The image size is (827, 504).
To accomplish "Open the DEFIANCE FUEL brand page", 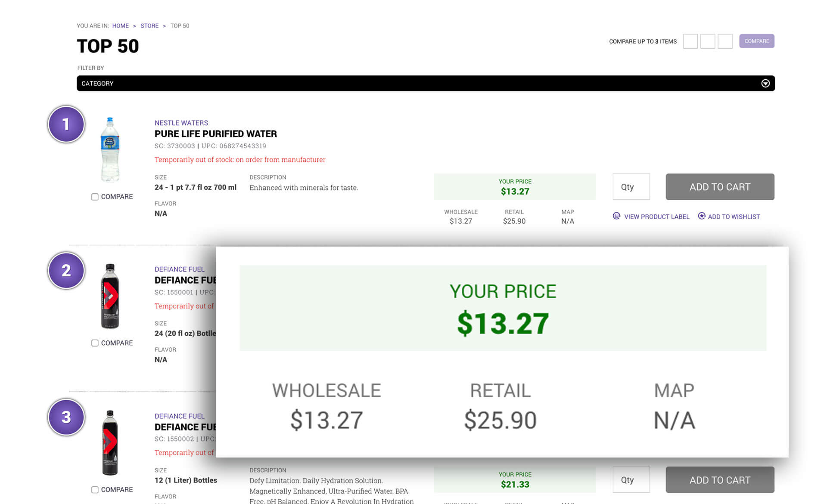I will click(x=180, y=269).
